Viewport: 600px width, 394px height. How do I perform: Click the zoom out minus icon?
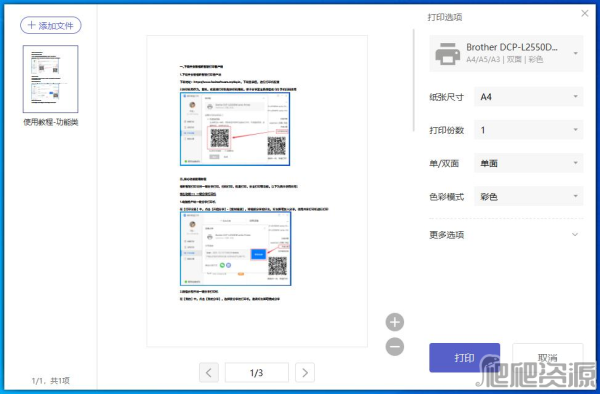395,347
